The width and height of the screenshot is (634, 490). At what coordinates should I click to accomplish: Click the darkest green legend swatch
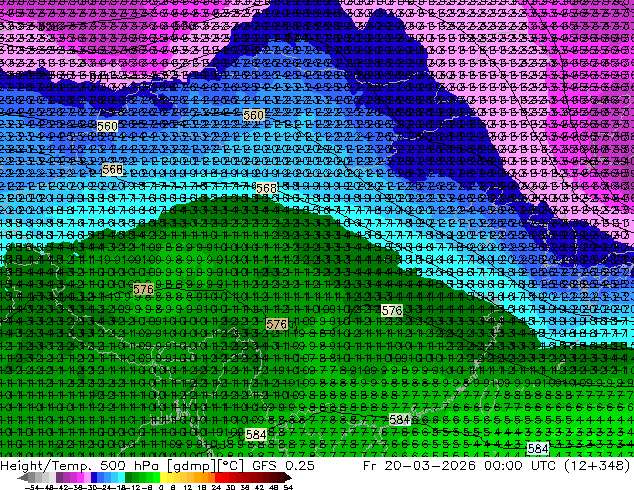[129, 477]
